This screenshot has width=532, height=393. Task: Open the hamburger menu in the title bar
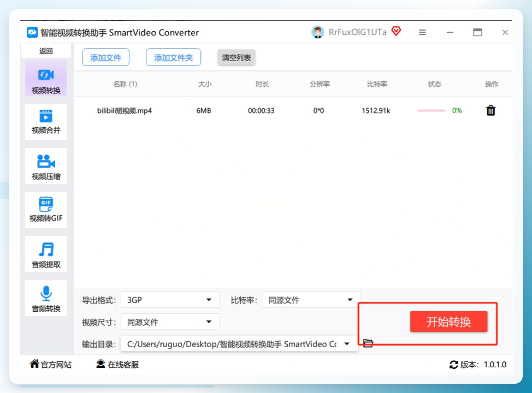[422, 33]
